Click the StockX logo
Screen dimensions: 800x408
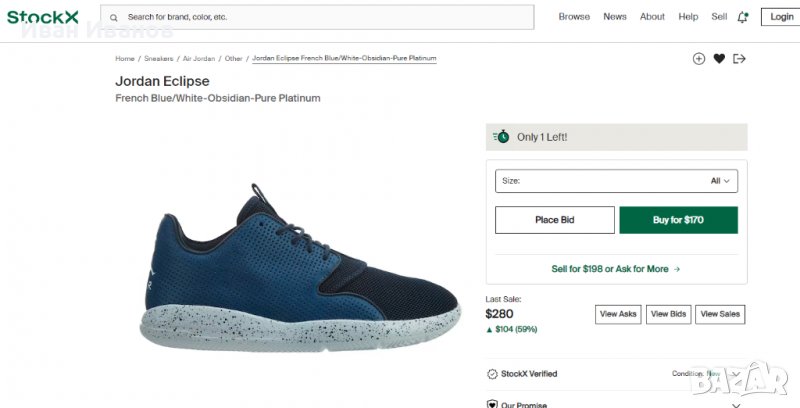click(42, 17)
